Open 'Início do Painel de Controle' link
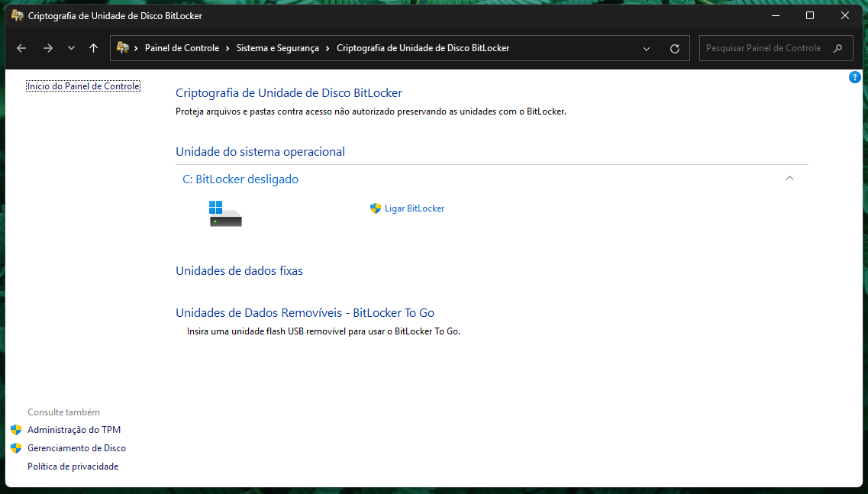 [x=83, y=86]
